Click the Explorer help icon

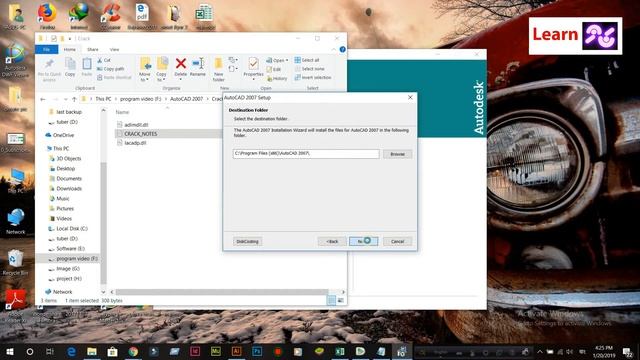point(342,49)
